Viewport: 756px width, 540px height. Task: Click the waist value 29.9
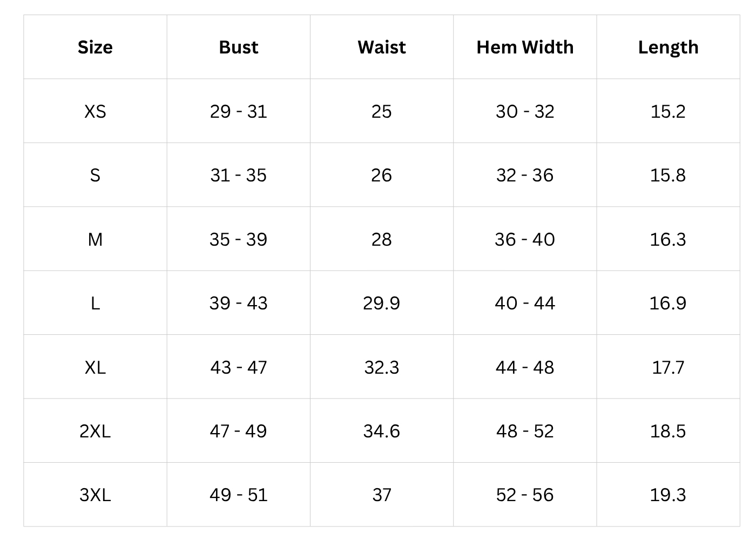[x=381, y=303]
